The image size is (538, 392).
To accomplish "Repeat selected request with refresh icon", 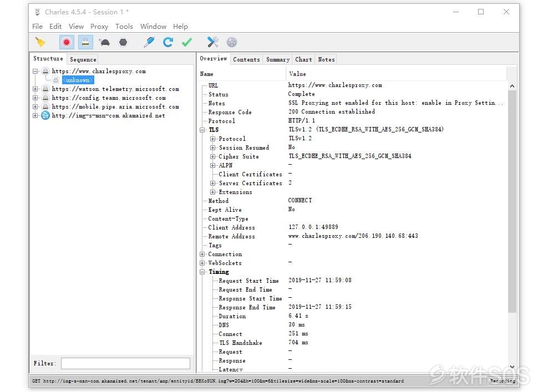I will point(168,42).
